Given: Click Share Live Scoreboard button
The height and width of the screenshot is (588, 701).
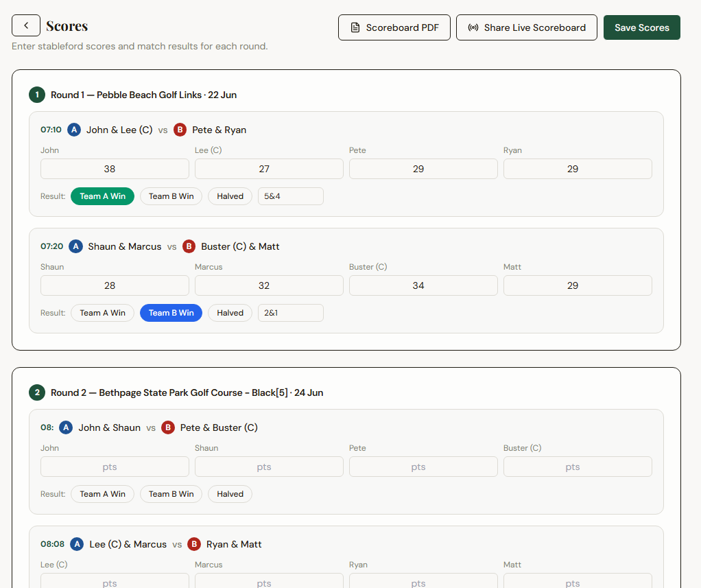Looking at the screenshot, I should 526,27.
